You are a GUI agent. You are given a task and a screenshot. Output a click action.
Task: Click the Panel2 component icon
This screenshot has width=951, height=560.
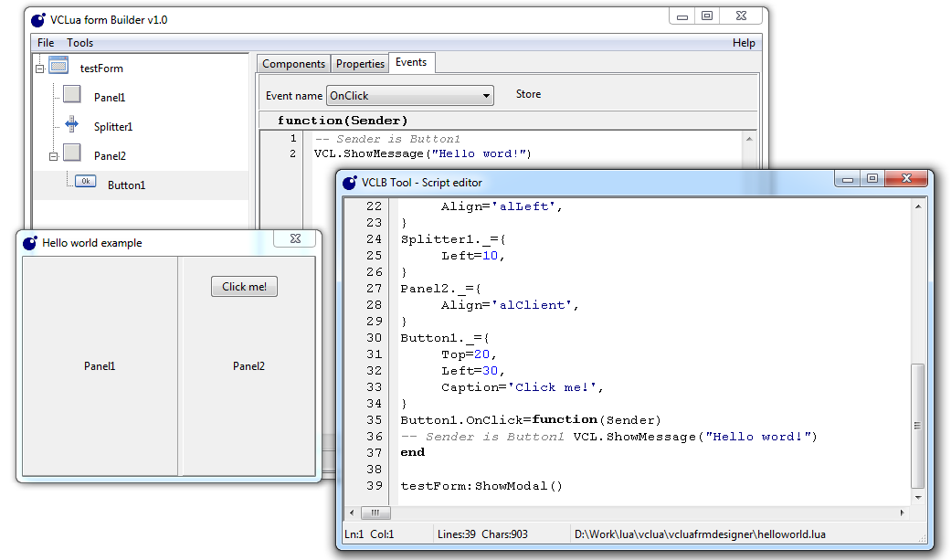[72, 153]
